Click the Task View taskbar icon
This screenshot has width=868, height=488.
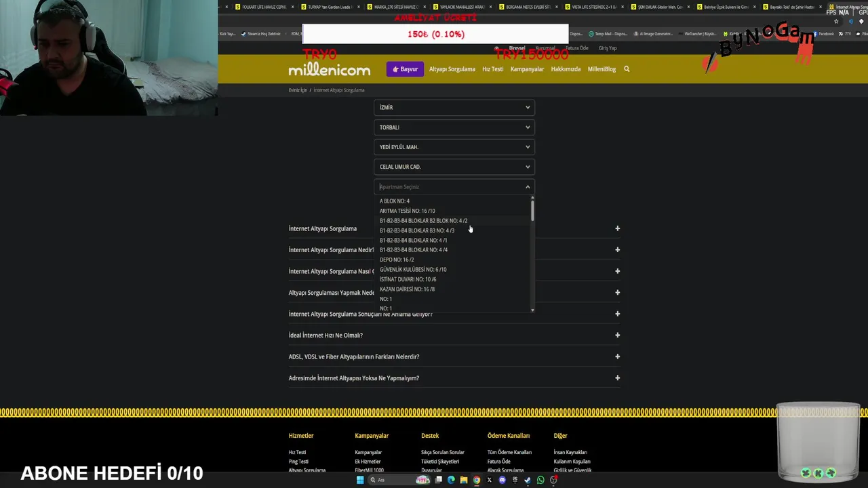tap(439, 480)
